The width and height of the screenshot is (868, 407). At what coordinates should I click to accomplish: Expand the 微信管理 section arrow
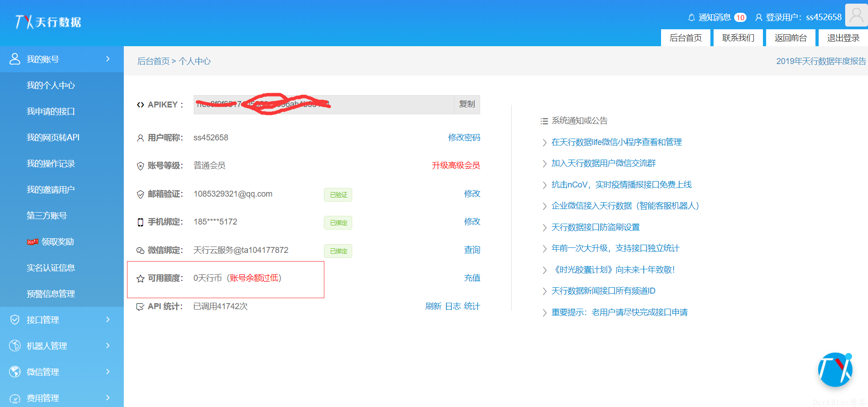[x=108, y=371]
